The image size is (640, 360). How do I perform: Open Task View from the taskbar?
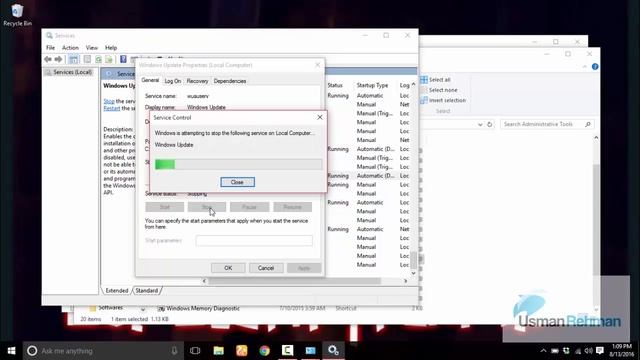195,351
